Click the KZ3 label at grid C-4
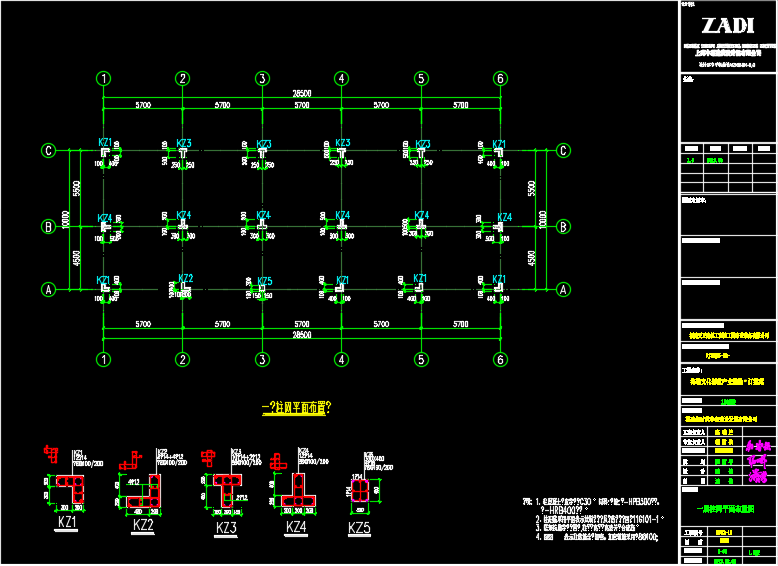Image resolution: width=778 pixels, height=566 pixels. 343,143
